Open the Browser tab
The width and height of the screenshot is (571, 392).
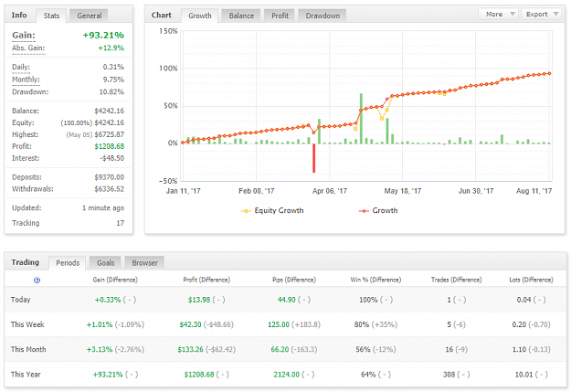pyautogui.click(x=144, y=263)
